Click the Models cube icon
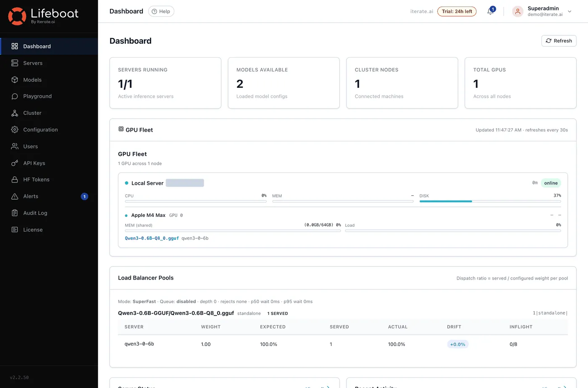Viewport: 588px width, 388px height. pyautogui.click(x=15, y=80)
